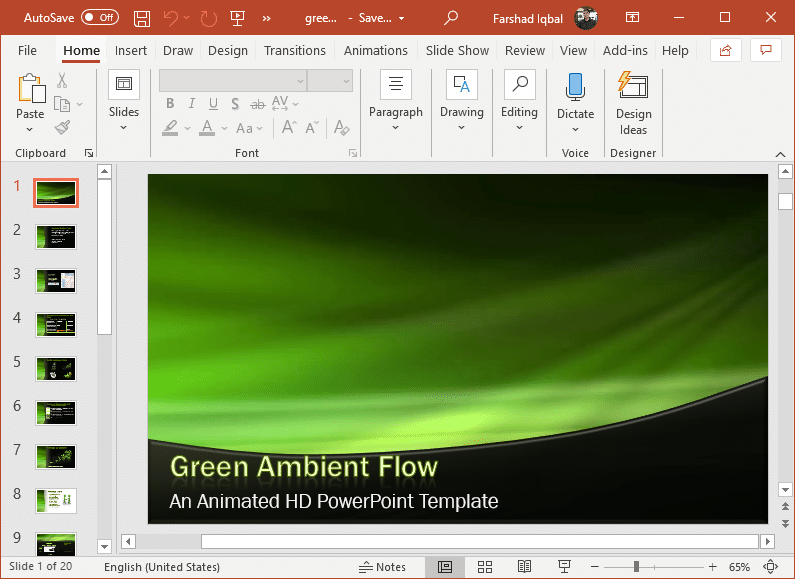Open the Transitions tab
795x579 pixels.
pyautogui.click(x=295, y=51)
